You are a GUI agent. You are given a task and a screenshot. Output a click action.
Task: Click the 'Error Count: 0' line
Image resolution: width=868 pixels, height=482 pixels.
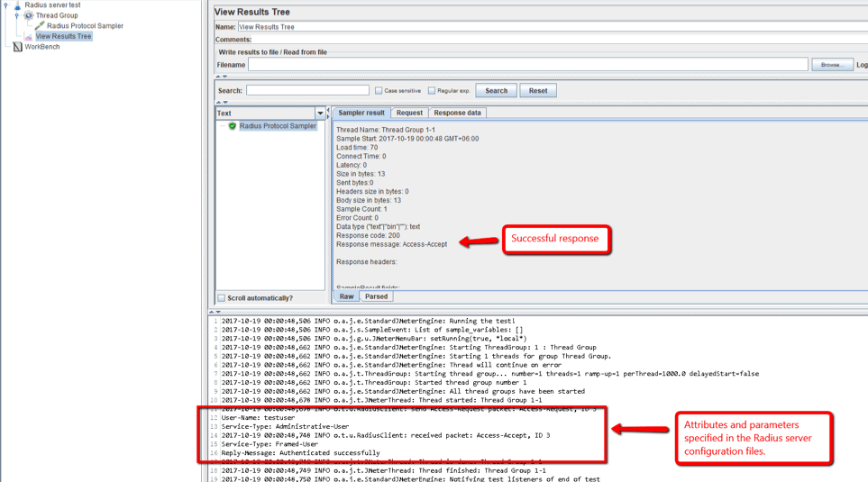pyautogui.click(x=358, y=218)
